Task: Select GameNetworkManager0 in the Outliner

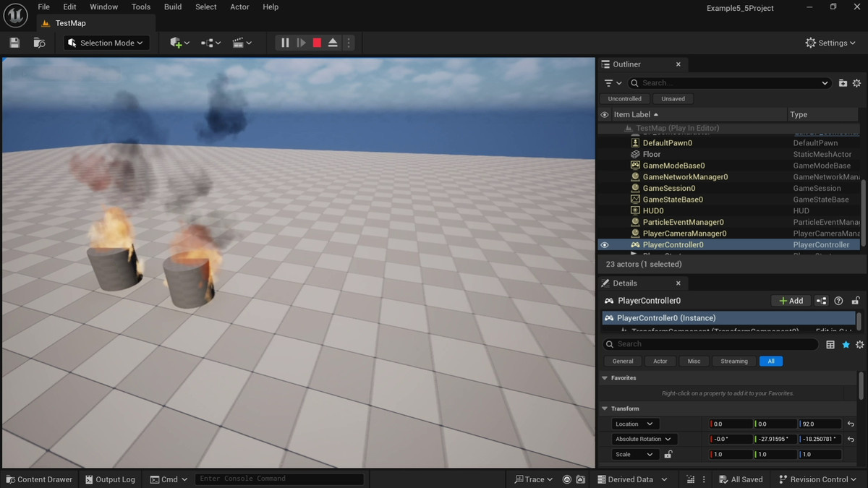Action: [x=685, y=177]
